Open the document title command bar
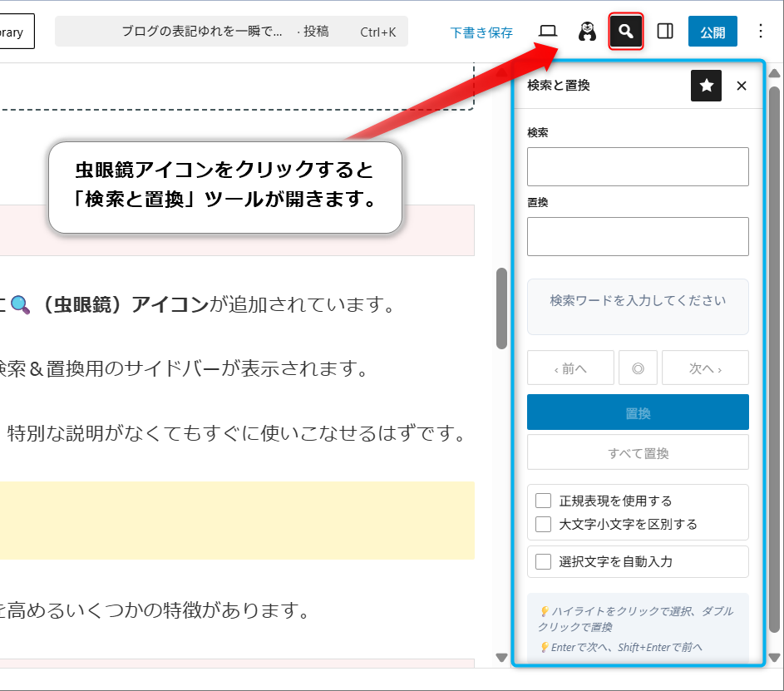This screenshot has height=691, width=784. click(x=231, y=32)
